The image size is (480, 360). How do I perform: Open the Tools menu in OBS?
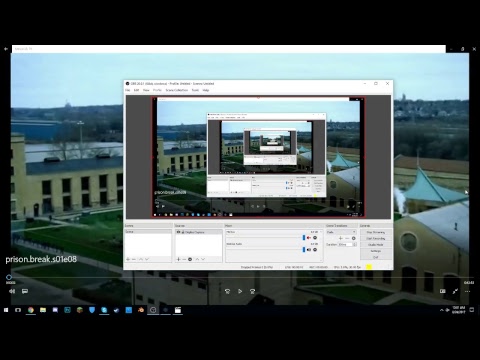click(195, 90)
